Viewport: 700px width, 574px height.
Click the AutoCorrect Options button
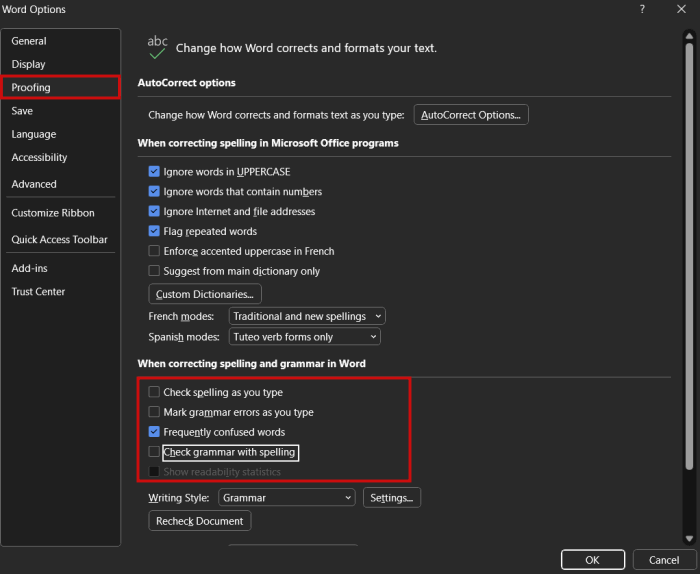pos(471,115)
